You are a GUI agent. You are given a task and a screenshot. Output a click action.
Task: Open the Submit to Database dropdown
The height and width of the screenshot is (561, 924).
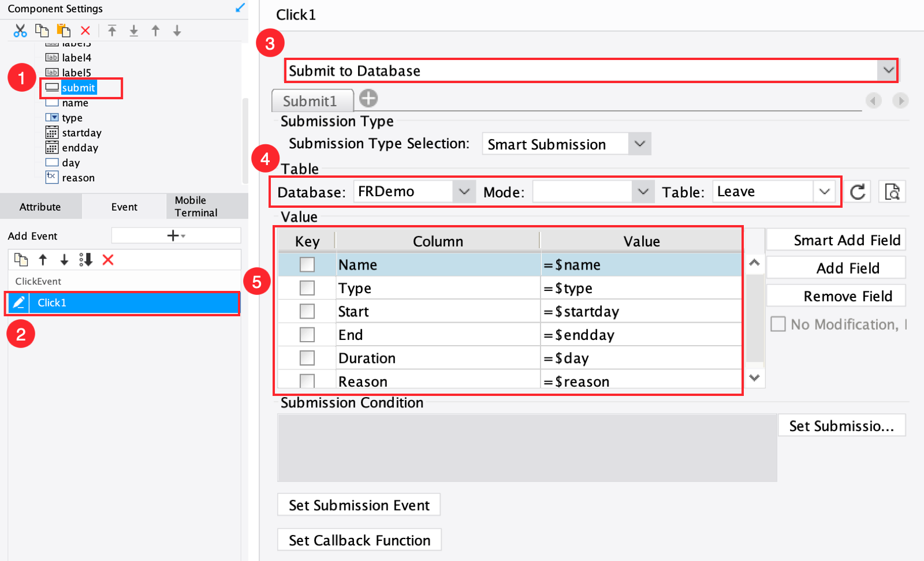888,70
